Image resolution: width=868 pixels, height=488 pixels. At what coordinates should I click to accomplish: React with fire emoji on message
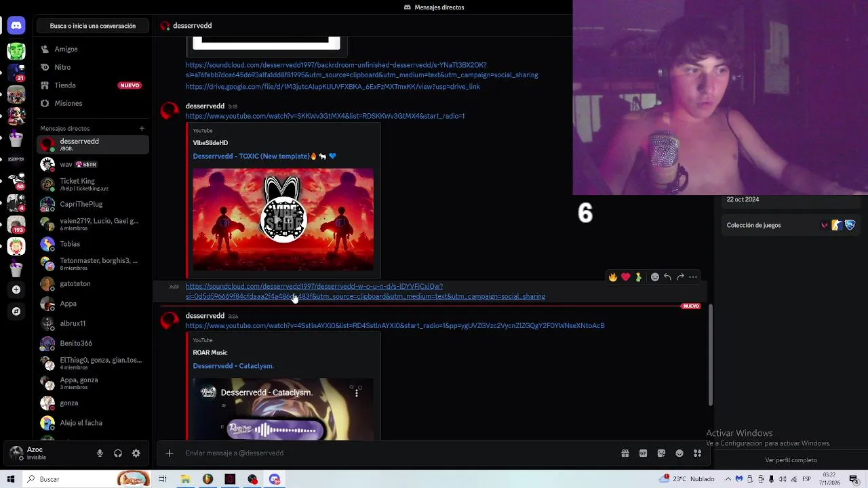click(x=613, y=277)
